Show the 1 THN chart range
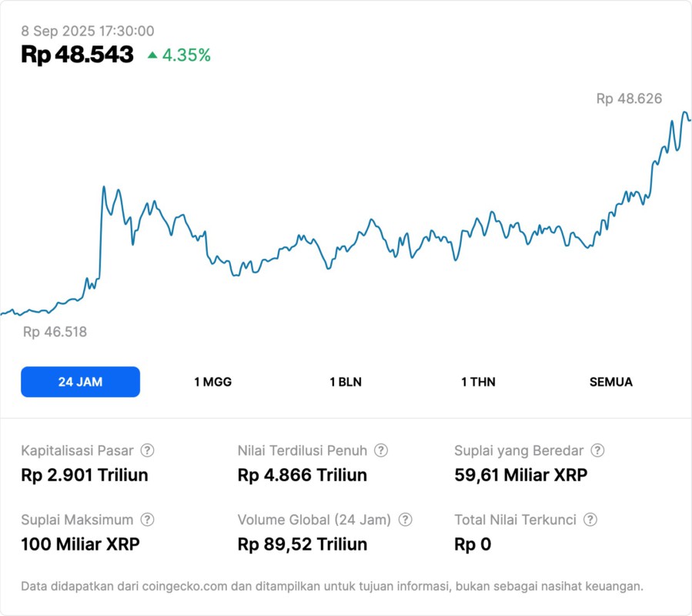 478,382
